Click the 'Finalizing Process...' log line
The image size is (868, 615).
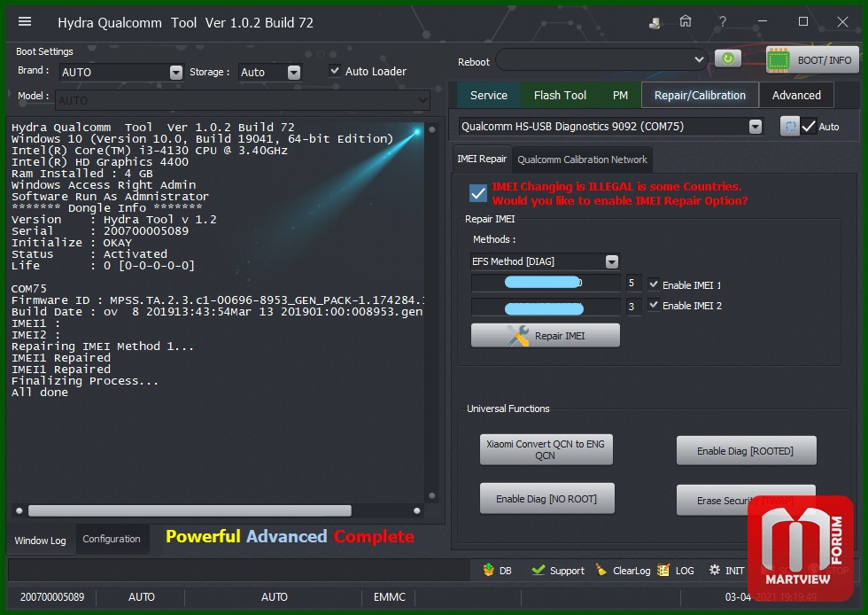click(85, 381)
